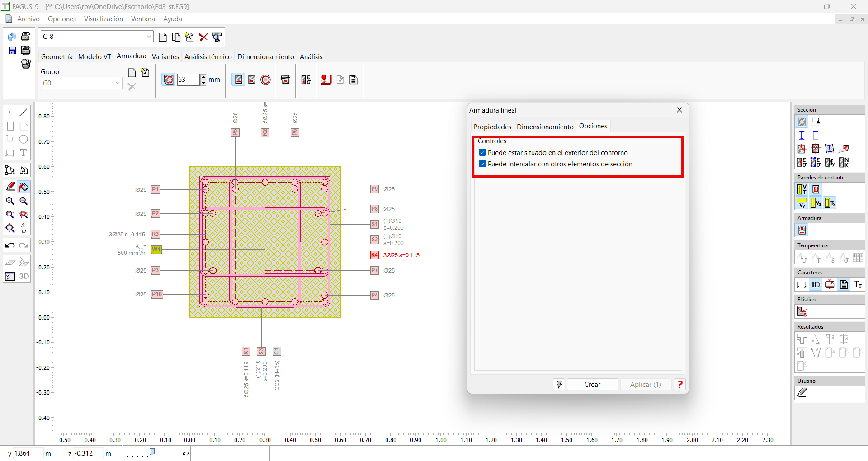Viewport: 868px width, 461px height.
Task: Click the I-beam section icon
Action: pyautogui.click(x=802, y=135)
